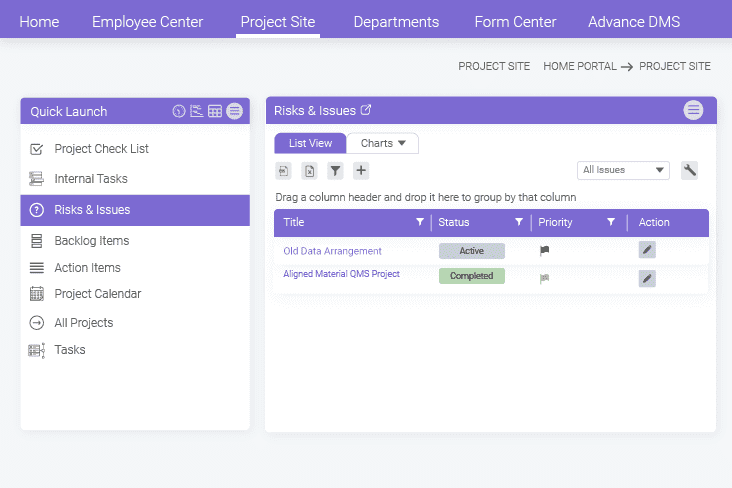The height and width of the screenshot is (488, 732).
Task: Expand the All Issues view dropdown
Action: click(623, 170)
